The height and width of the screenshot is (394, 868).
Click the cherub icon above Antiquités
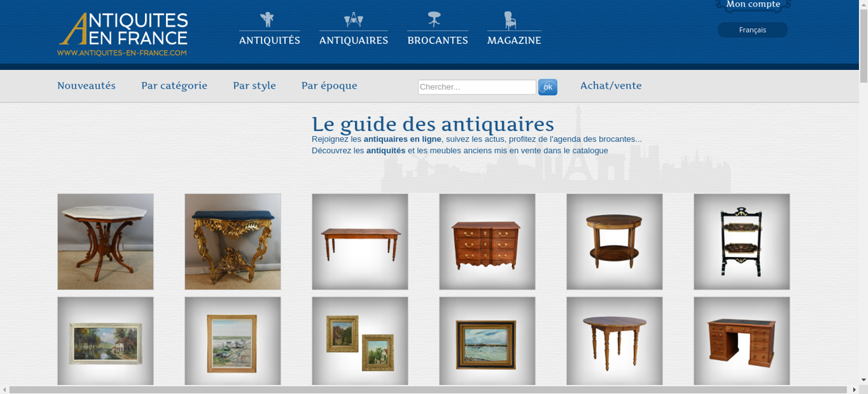coord(267,20)
